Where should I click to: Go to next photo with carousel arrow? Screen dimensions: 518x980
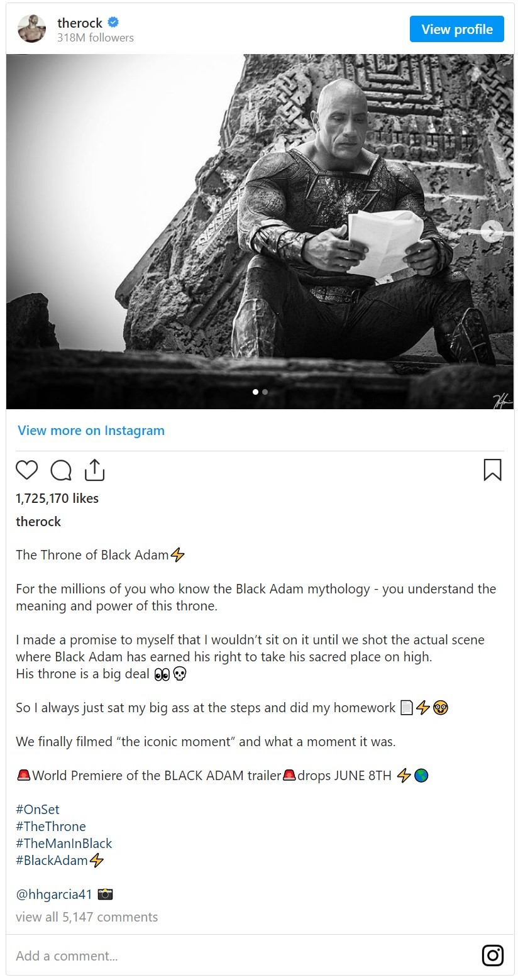pos(492,231)
